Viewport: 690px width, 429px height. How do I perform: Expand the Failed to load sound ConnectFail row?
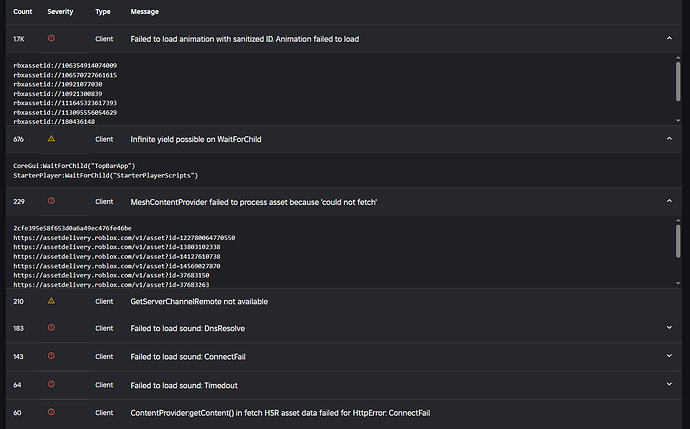[669, 356]
